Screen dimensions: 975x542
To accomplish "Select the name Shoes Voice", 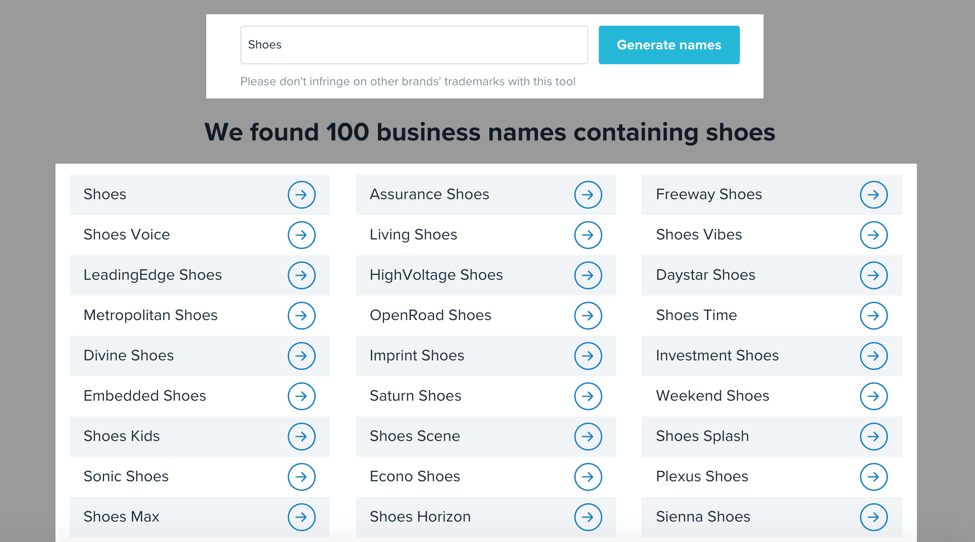I will (x=127, y=234).
